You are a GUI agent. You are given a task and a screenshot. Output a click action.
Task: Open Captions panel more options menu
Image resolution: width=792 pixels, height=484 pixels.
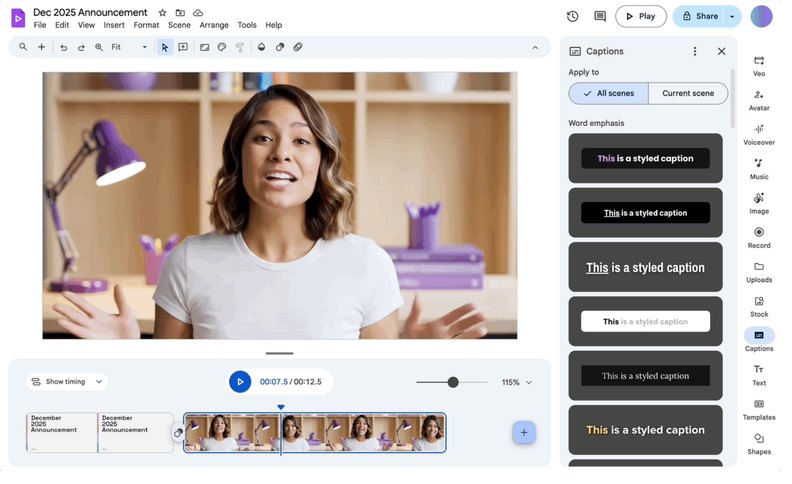click(x=695, y=51)
